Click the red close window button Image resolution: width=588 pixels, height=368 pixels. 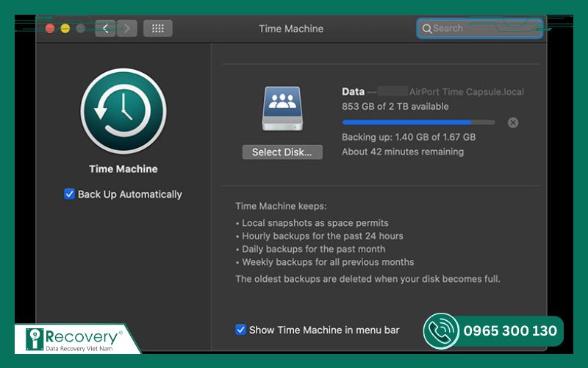pyautogui.click(x=50, y=29)
